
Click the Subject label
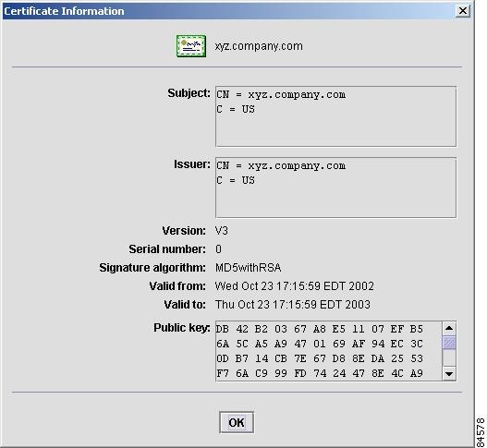pos(189,93)
